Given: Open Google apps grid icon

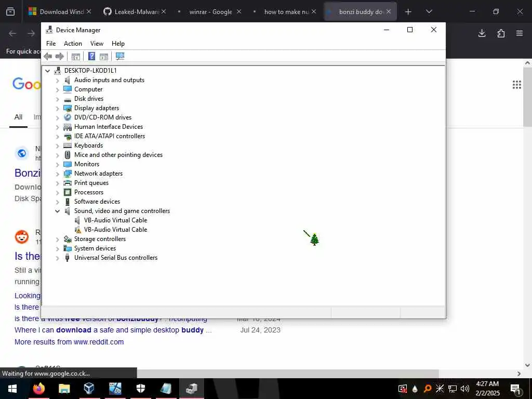Looking at the screenshot, I should [517, 85].
